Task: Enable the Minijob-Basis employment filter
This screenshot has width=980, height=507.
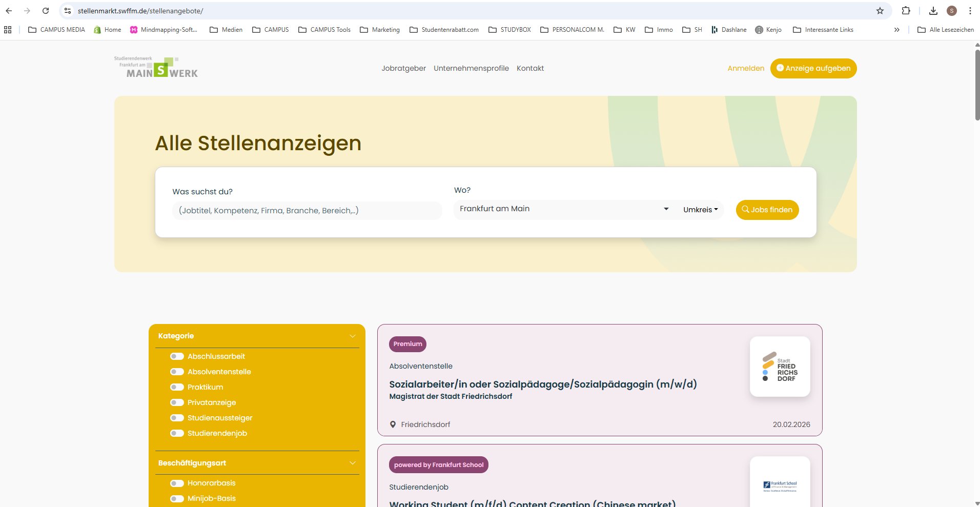Action: click(177, 498)
